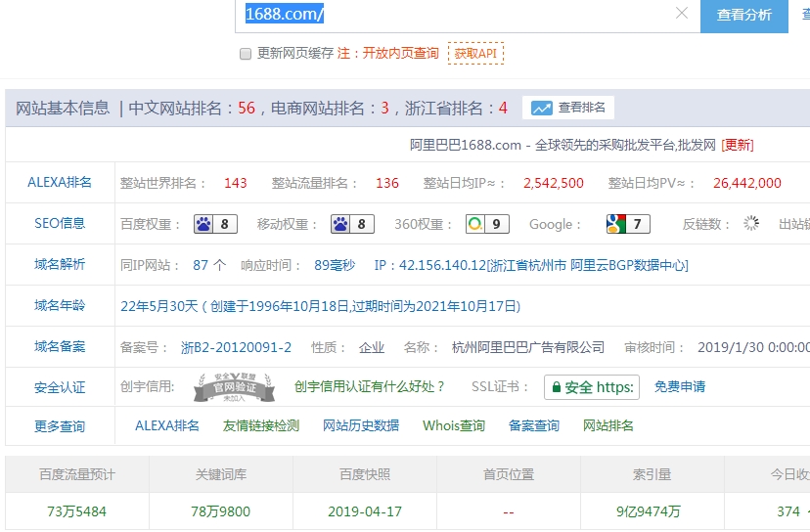Click company name 杭州阿里巴巴广告有限公司
The height and width of the screenshot is (532, 810).
click(528, 347)
